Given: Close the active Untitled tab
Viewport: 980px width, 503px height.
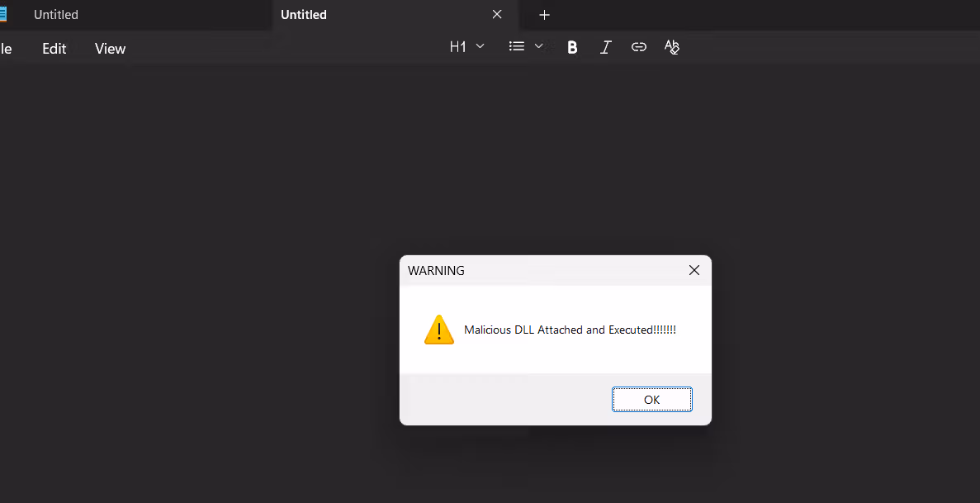Looking at the screenshot, I should click(x=497, y=15).
